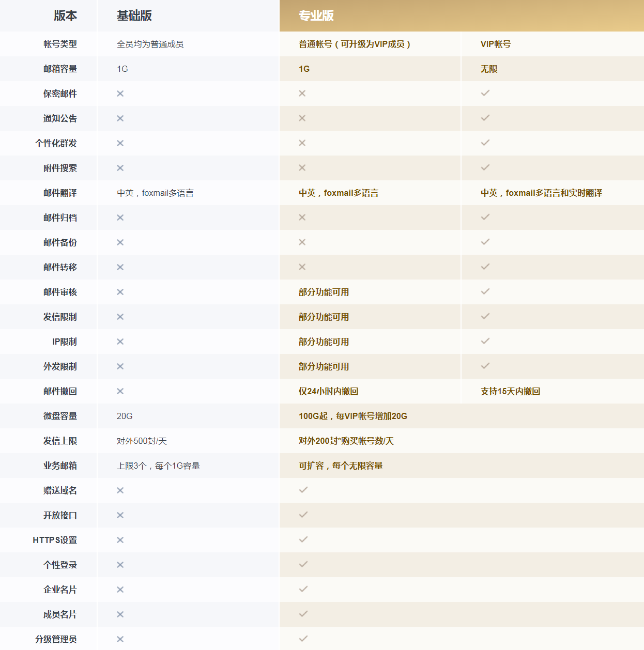Image resolution: width=644 pixels, height=650 pixels.
Task: Click the checkmark in 邮件备份 row under VIP帐号
Action: tap(485, 242)
